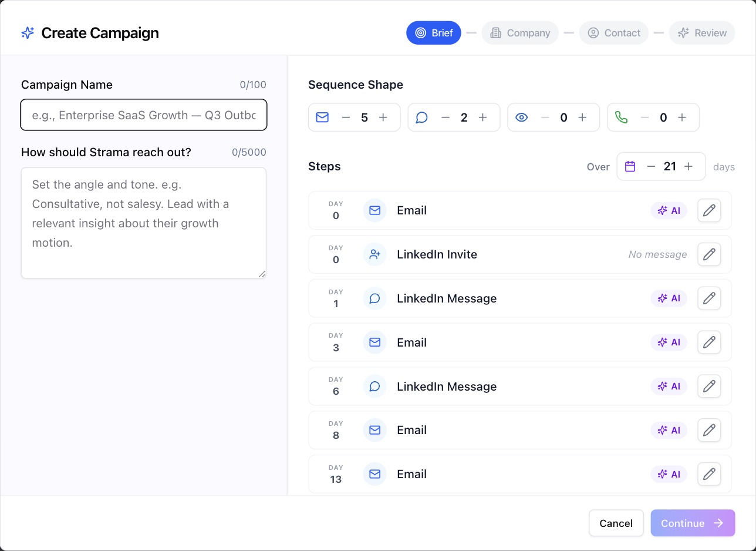Edit the Day 13 Email step

click(x=709, y=474)
